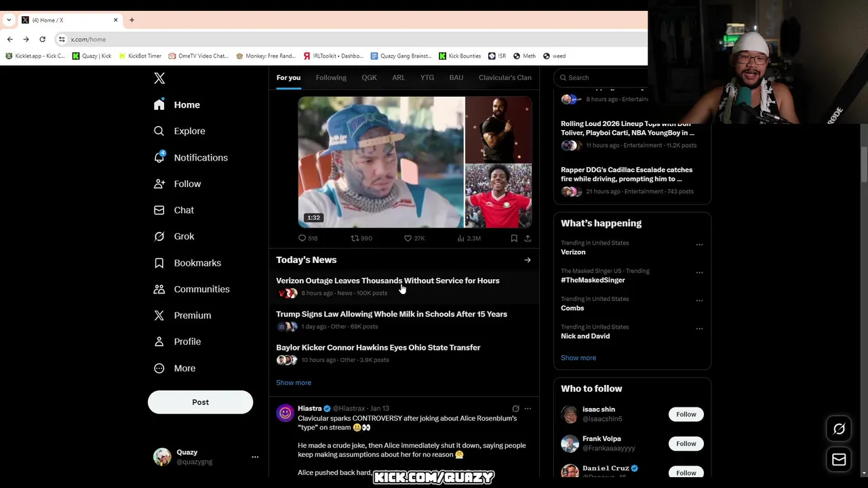This screenshot has width=868, height=488.
Task: View analytics icon showing 2.3M views
Action: [x=461, y=238]
